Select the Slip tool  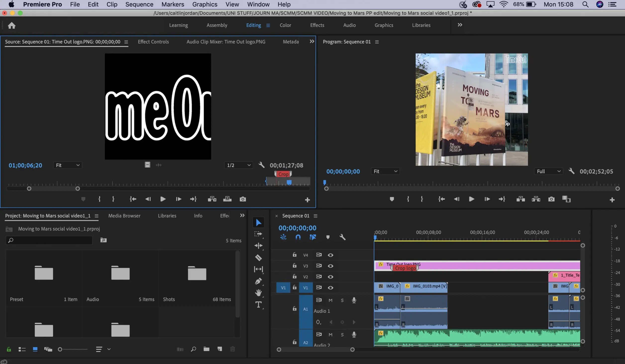[x=258, y=269]
